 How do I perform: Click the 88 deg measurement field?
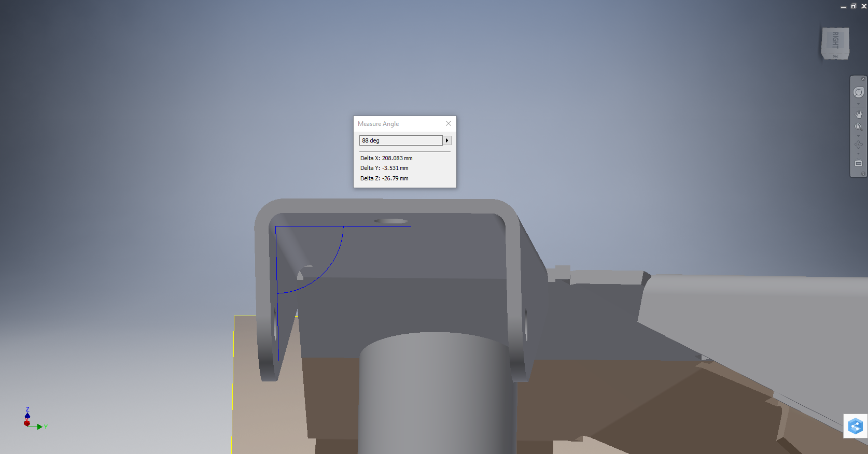pos(400,140)
